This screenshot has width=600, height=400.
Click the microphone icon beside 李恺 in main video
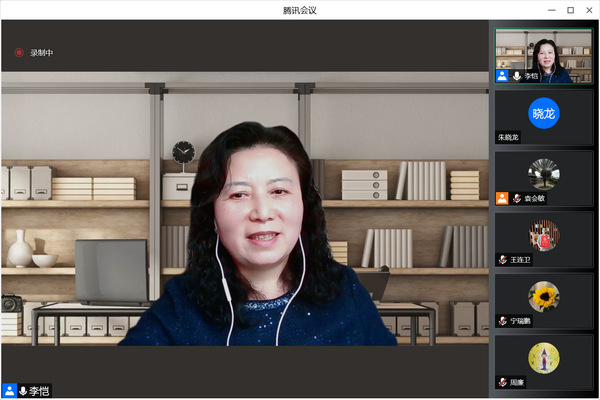(x=22, y=391)
